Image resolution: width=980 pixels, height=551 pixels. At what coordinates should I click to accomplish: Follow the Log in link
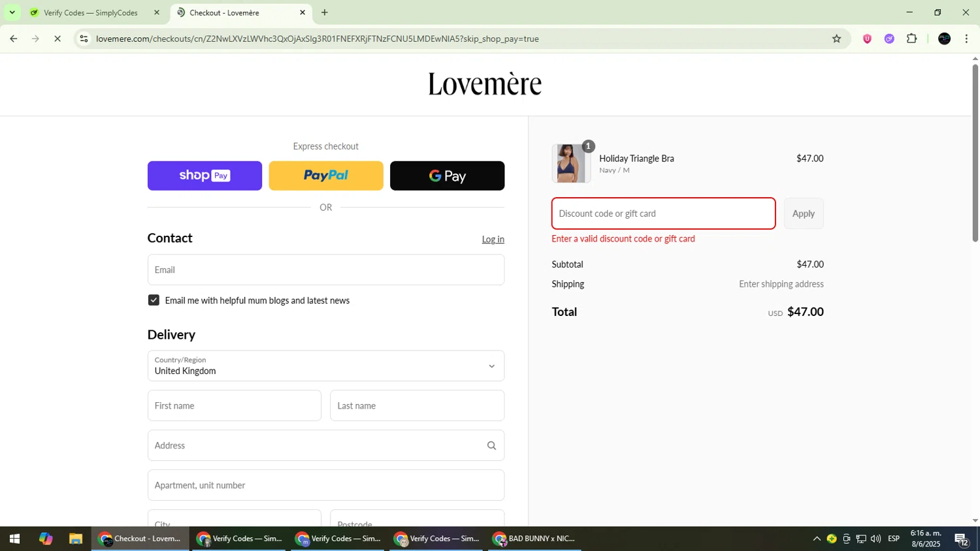pos(493,240)
